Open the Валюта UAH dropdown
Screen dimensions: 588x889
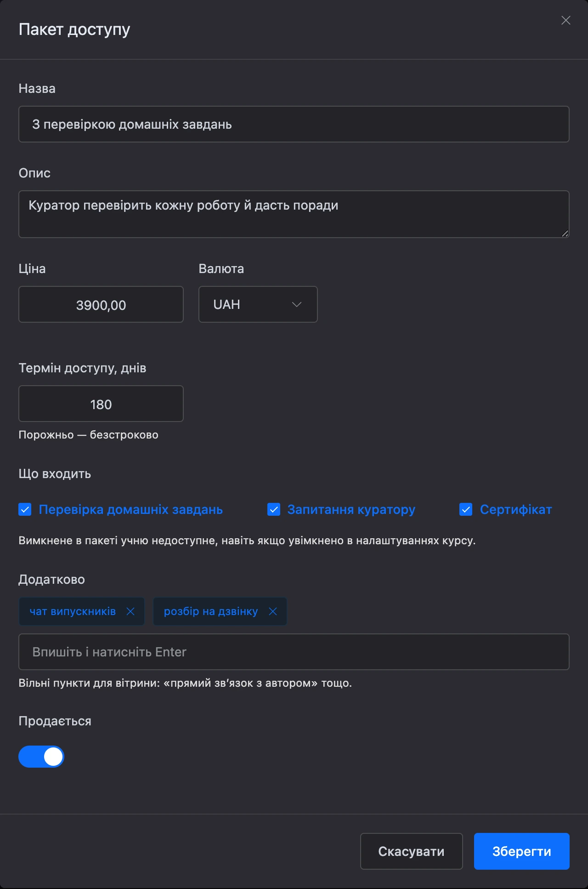(x=258, y=304)
